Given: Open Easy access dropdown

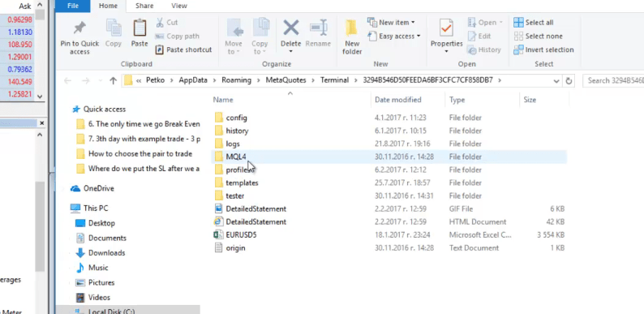Looking at the screenshot, I should (x=394, y=37).
